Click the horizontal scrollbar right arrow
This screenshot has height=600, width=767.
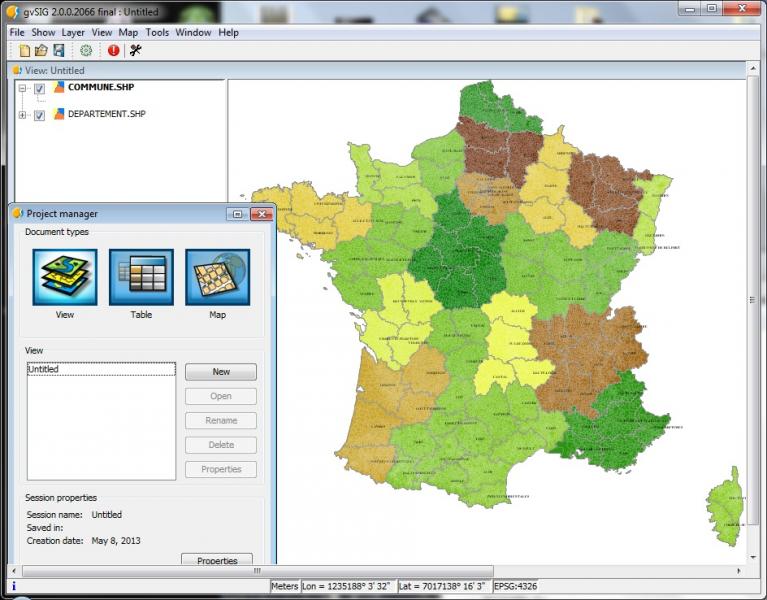(x=738, y=571)
